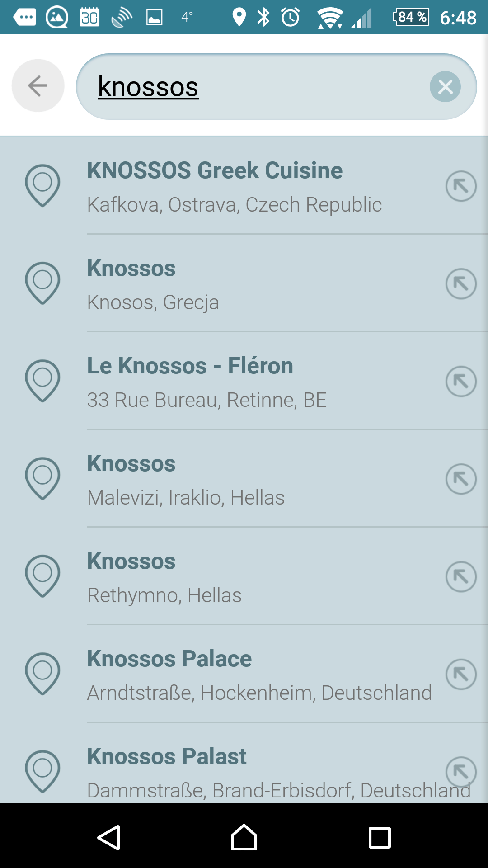Tap the knossos search input field
Screen dimensions: 488x868
(x=253, y=86)
